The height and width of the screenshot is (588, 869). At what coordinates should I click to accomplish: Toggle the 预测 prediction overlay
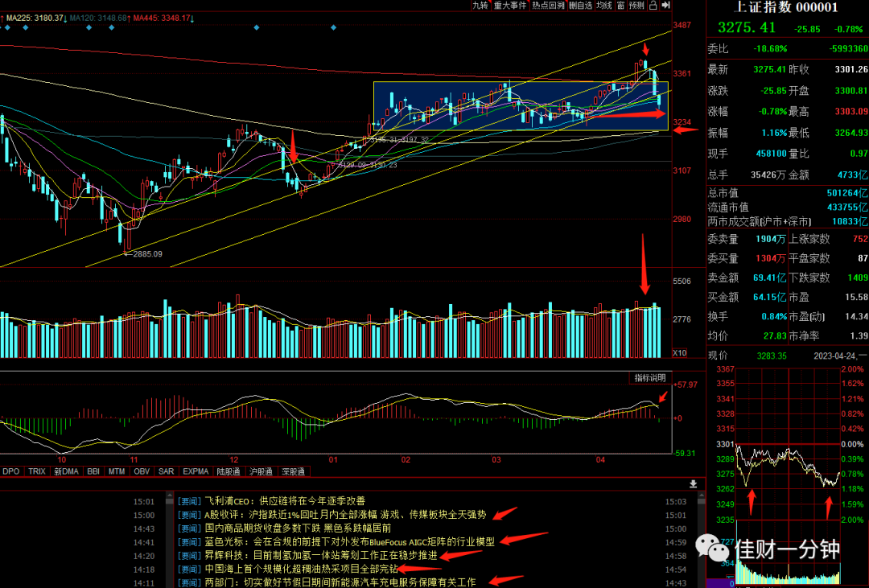(x=636, y=6)
